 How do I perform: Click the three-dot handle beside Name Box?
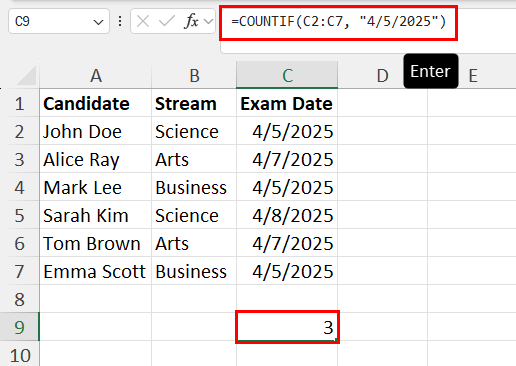[x=120, y=22]
